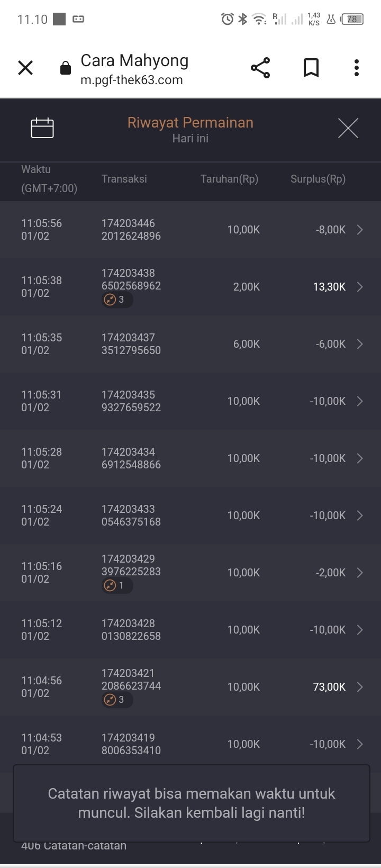Screen dimensions: 381x868
Task: Expand details of the 11:05:56 transaction
Action: click(360, 230)
